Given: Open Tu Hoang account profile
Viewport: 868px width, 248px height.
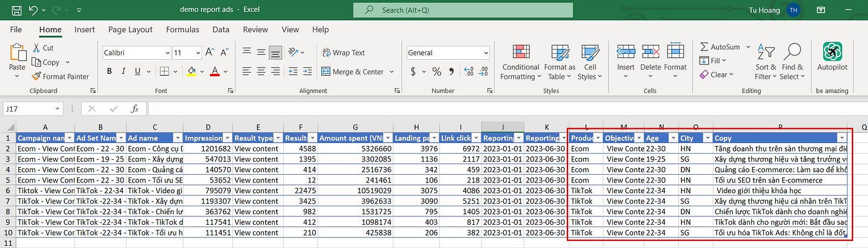Looking at the screenshot, I should coord(775,10).
